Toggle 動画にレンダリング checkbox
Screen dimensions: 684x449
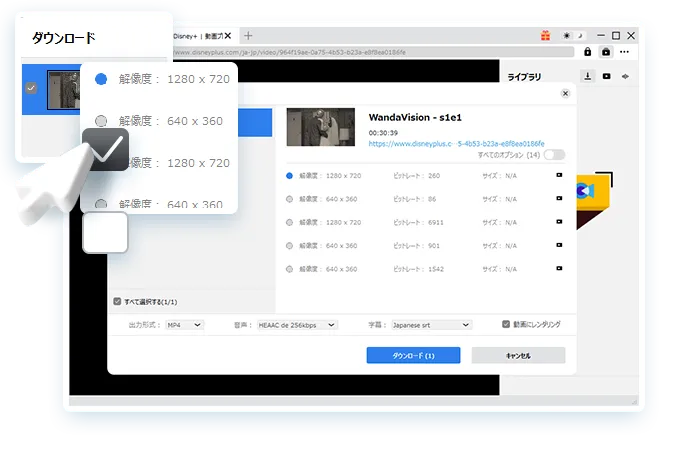tap(506, 324)
